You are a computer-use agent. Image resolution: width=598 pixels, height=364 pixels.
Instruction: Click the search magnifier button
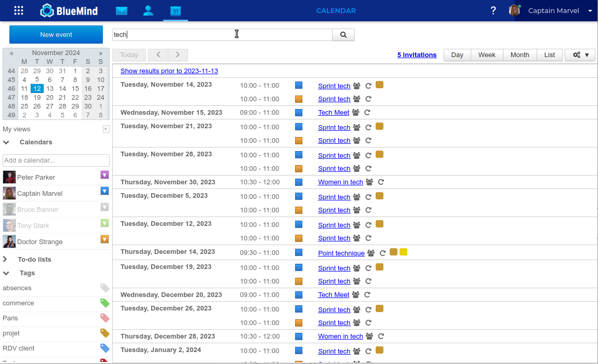tap(343, 35)
